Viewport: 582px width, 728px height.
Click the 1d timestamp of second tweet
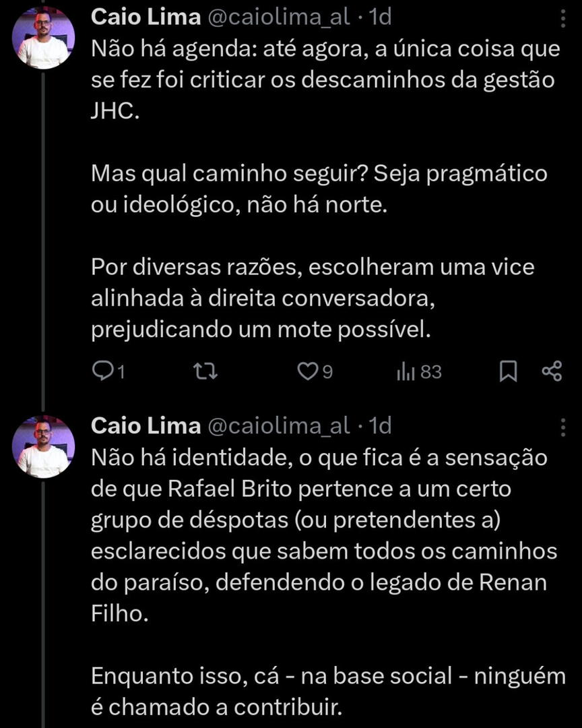click(381, 426)
